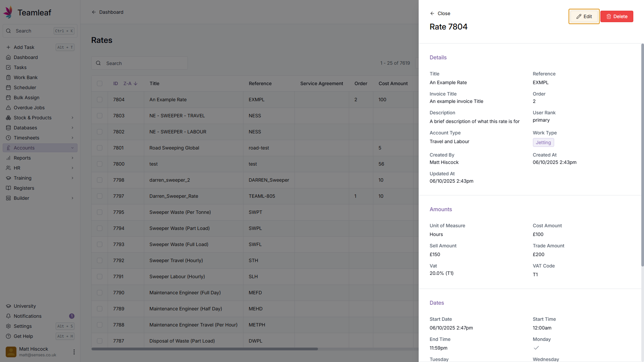Image resolution: width=644 pixels, height=362 pixels.
Task: Click the Edit button for Rate 7804
Action: click(584, 16)
